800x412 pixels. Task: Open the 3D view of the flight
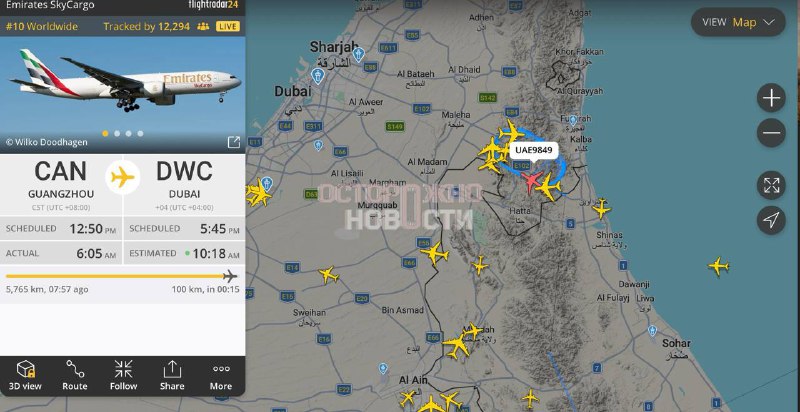[25, 375]
